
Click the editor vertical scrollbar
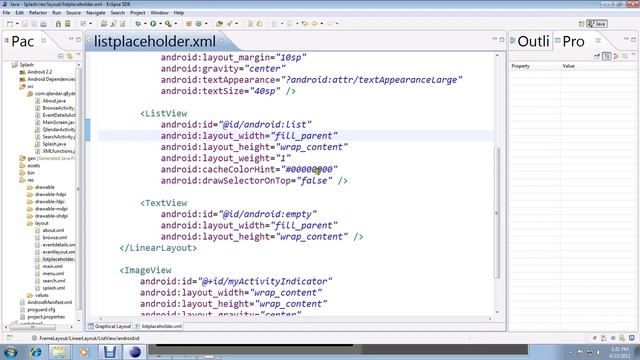click(x=497, y=213)
